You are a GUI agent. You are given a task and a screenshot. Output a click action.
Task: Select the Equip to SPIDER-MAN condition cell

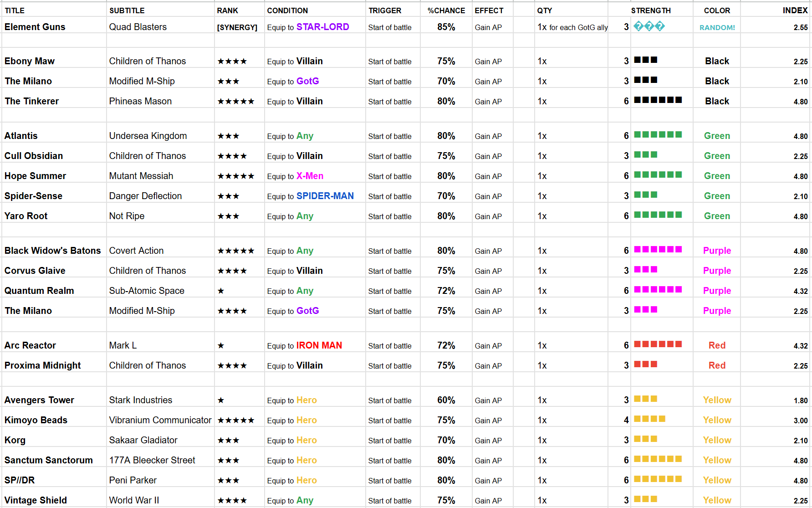coord(311,196)
